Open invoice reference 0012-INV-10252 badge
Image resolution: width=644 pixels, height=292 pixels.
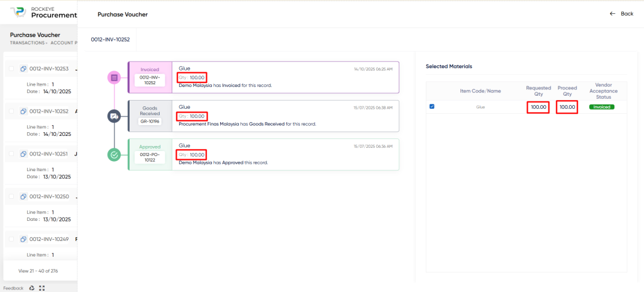(x=150, y=80)
